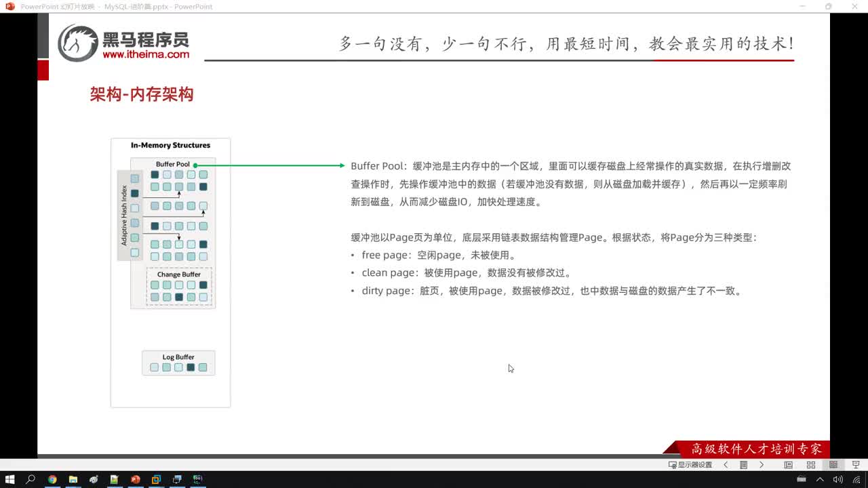
Task: Click the Buffer Pool description heading text
Action: pos(377,166)
